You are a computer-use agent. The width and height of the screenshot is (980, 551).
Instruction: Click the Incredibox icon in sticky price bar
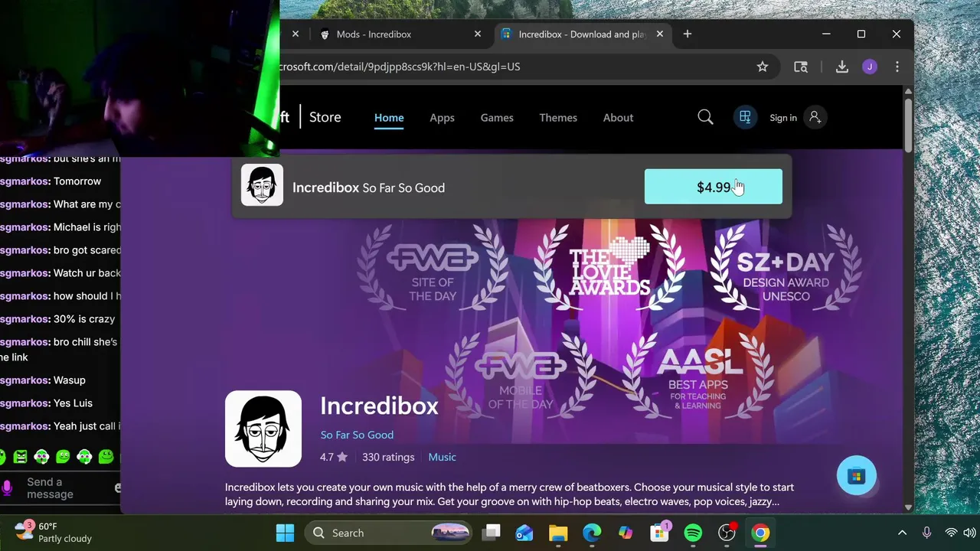click(x=262, y=185)
